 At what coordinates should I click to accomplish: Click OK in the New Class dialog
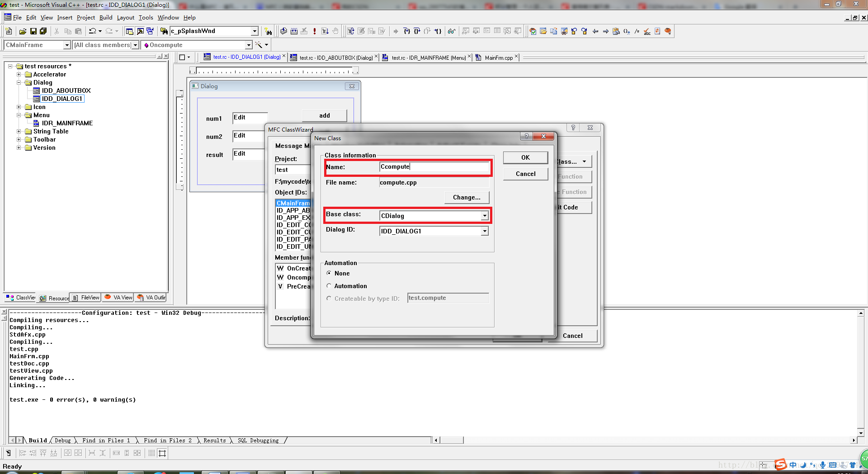coord(525,157)
